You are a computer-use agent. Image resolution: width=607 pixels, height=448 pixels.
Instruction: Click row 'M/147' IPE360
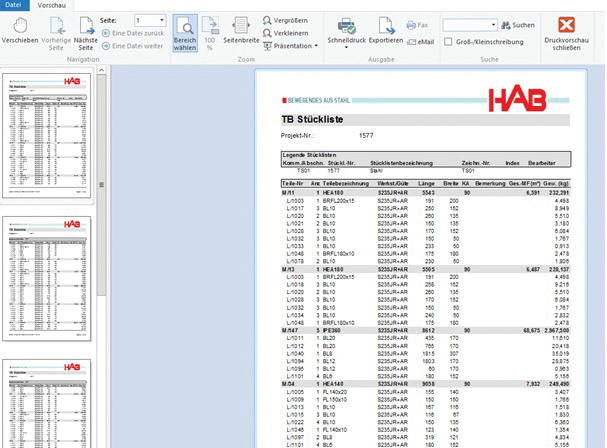(x=425, y=331)
